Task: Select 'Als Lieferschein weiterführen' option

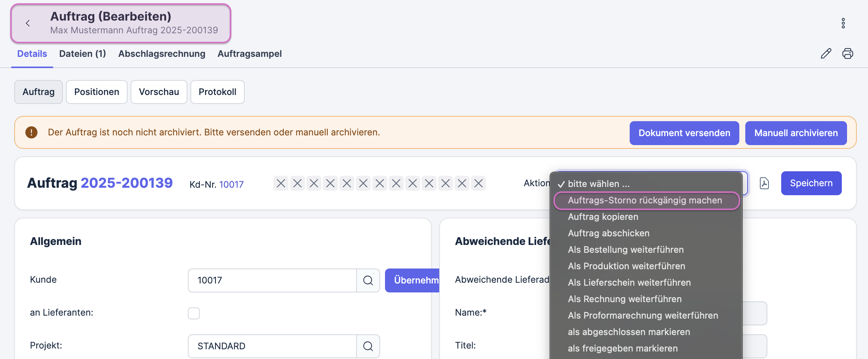Action: point(629,283)
